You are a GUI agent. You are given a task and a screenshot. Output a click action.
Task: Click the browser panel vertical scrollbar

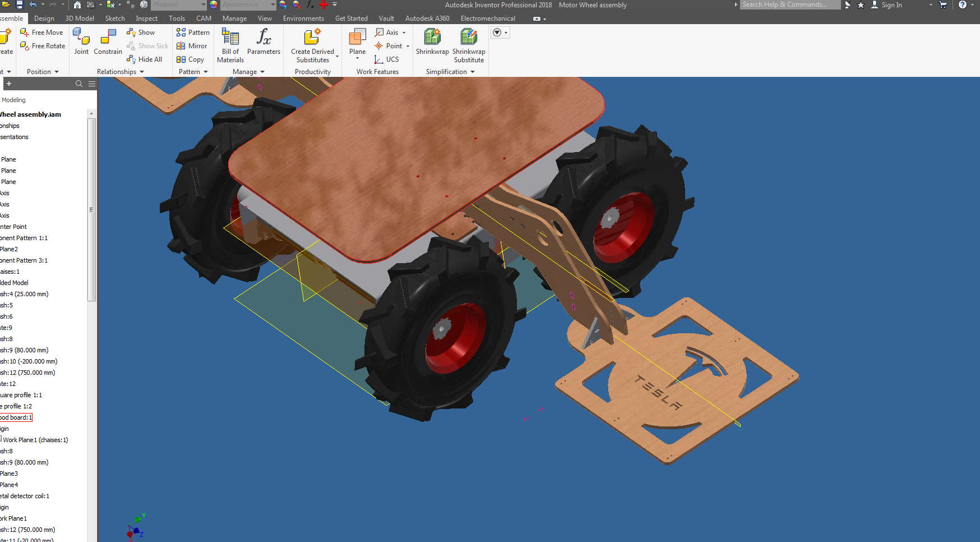91,210
